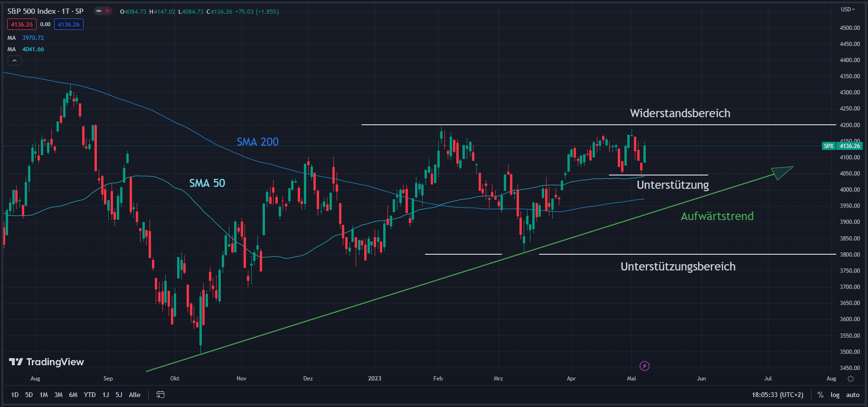Click the +75.03 (+1.85%) change value

click(x=257, y=11)
